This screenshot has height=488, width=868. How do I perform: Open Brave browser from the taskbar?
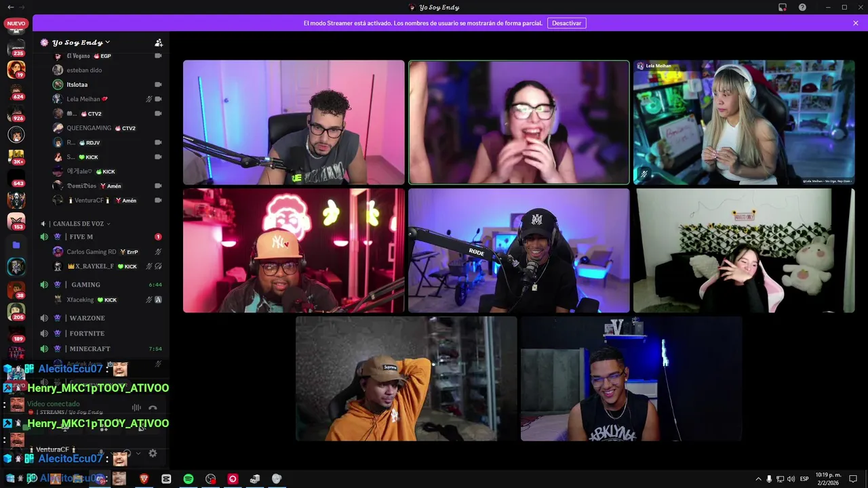(144, 479)
